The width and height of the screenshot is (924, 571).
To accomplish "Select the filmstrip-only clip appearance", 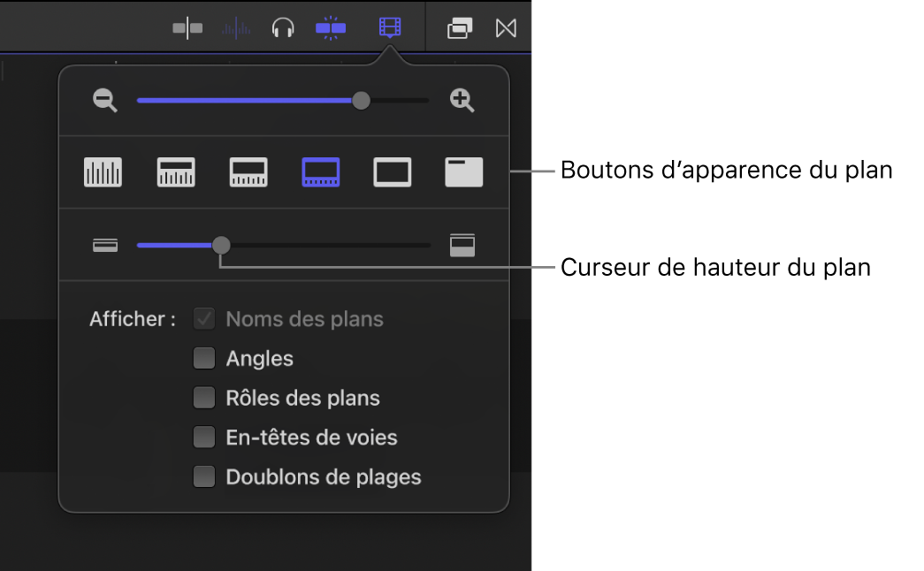I will click(x=392, y=171).
